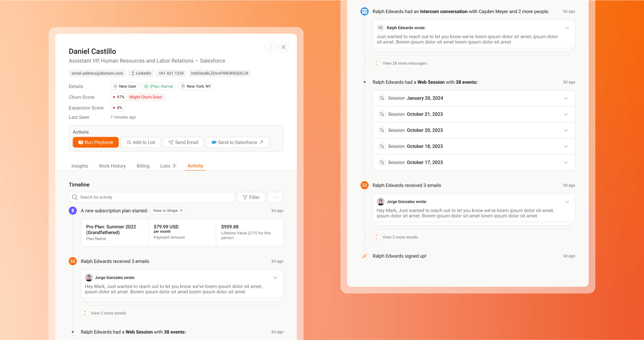
Task: Click the location pin icon on the New York tag
Action: (x=183, y=86)
